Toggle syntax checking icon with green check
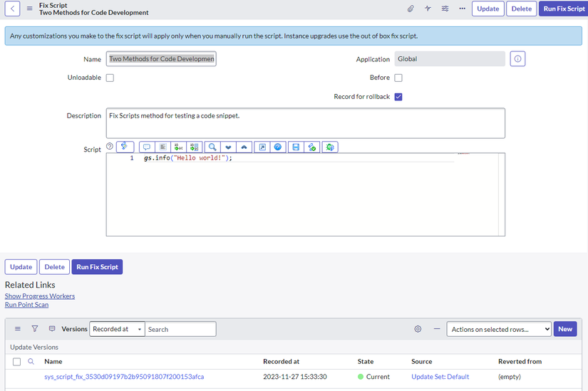Image resolution: width=588 pixels, height=391 pixels. [x=312, y=147]
